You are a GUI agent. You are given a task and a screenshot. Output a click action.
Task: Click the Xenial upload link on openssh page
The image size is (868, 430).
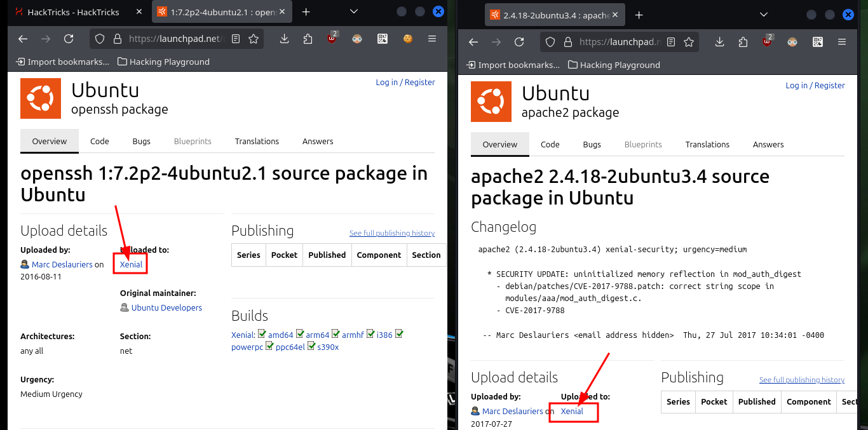tap(131, 264)
